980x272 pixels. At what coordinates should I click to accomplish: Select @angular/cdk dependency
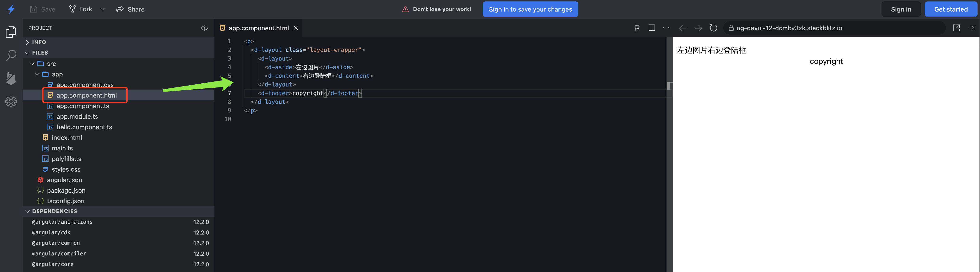pos(118,233)
